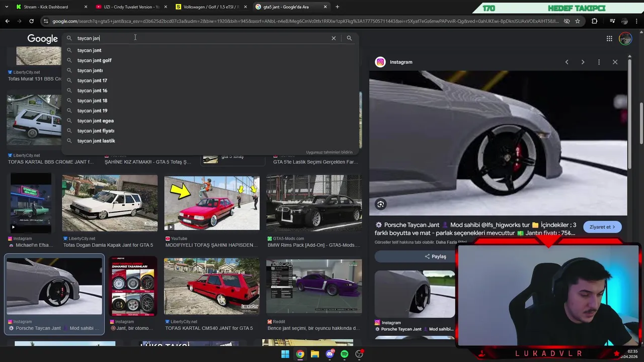Run the search with the magnifier button

point(349,38)
